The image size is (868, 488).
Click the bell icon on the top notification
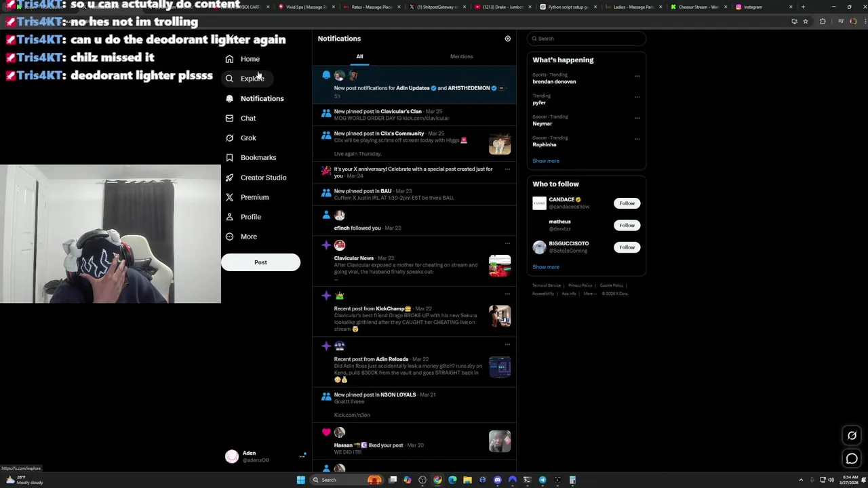click(326, 75)
